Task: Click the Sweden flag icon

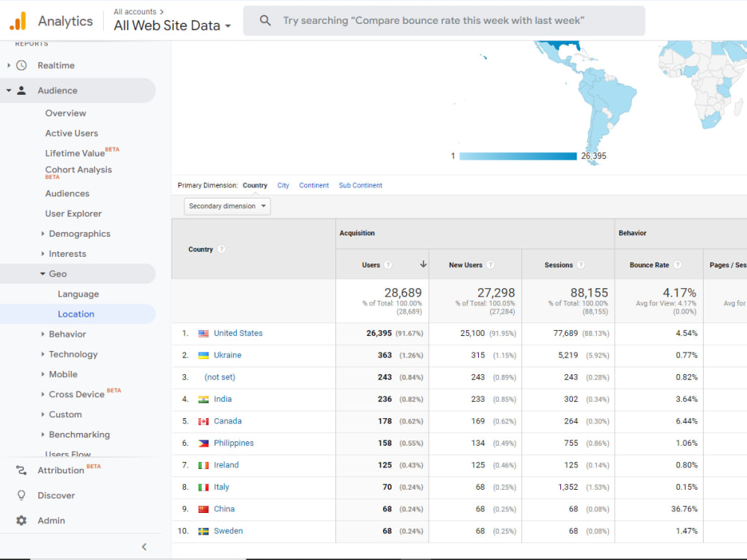Action: click(203, 531)
